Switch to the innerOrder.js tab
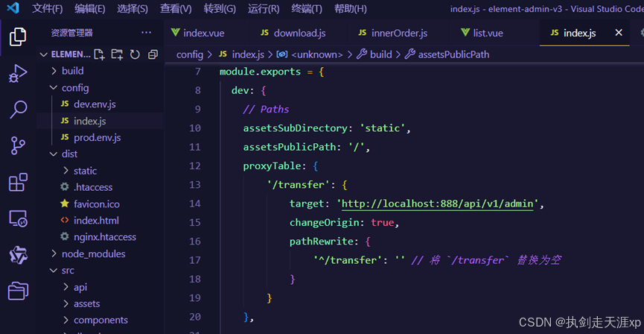Screen dimensions: 644x334 click(x=392, y=33)
